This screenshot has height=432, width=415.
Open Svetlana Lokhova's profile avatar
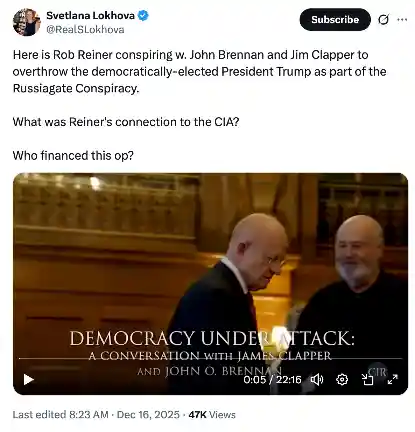pos(27,22)
